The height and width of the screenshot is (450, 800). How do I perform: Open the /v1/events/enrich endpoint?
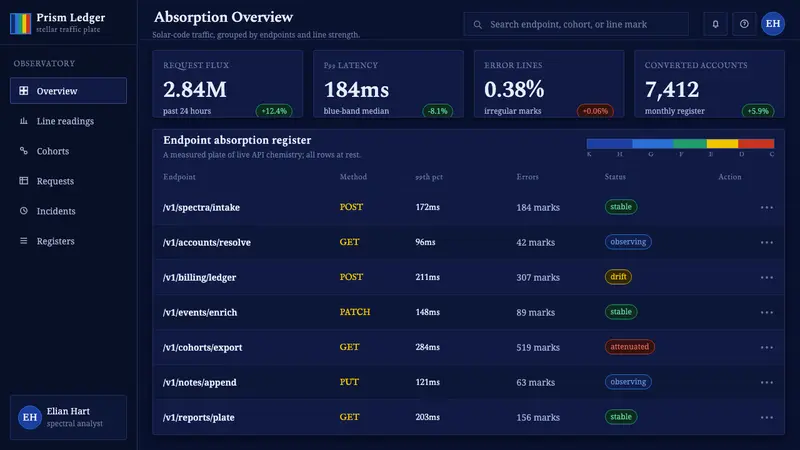[199, 312]
